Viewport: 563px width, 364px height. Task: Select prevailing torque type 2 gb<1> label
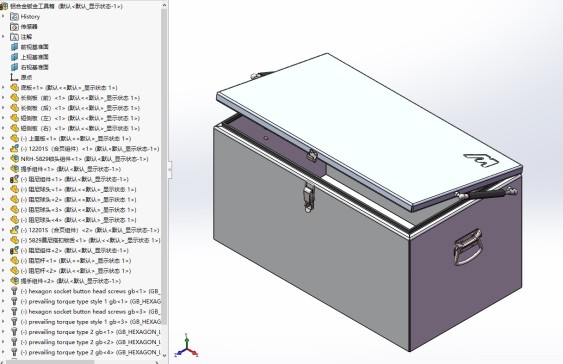(x=91, y=332)
